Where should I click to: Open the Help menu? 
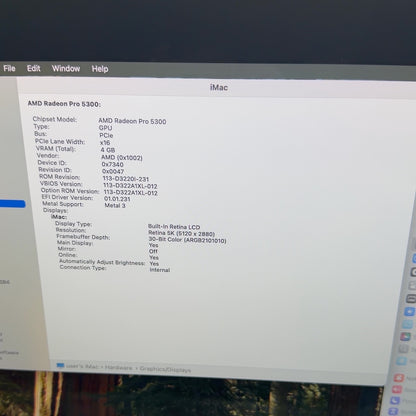pyautogui.click(x=100, y=69)
